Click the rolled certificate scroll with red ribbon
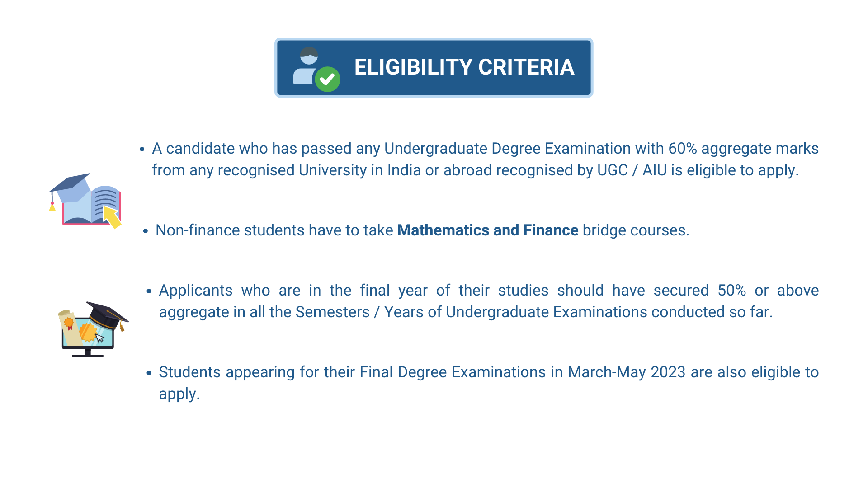The height and width of the screenshot is (488, 868). 69,327
